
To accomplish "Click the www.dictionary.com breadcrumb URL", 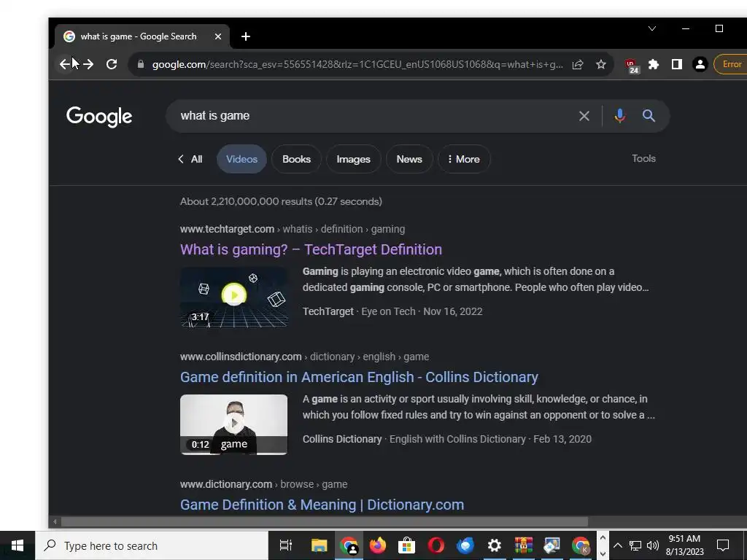I will 226,484.
